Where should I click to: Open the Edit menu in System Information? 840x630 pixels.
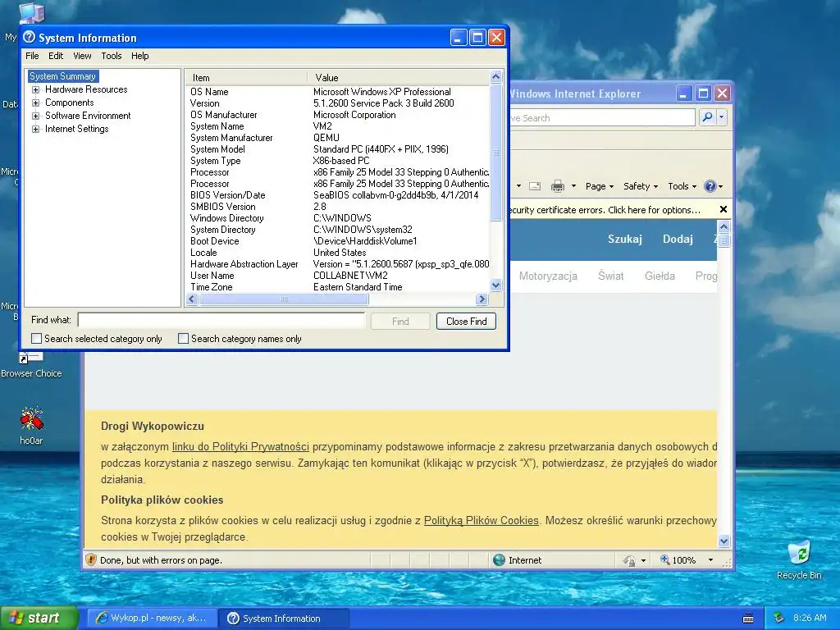56,56
